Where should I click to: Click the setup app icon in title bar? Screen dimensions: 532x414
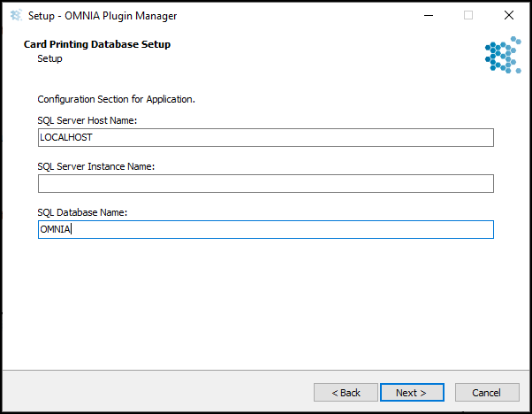(x=16, y=15)
